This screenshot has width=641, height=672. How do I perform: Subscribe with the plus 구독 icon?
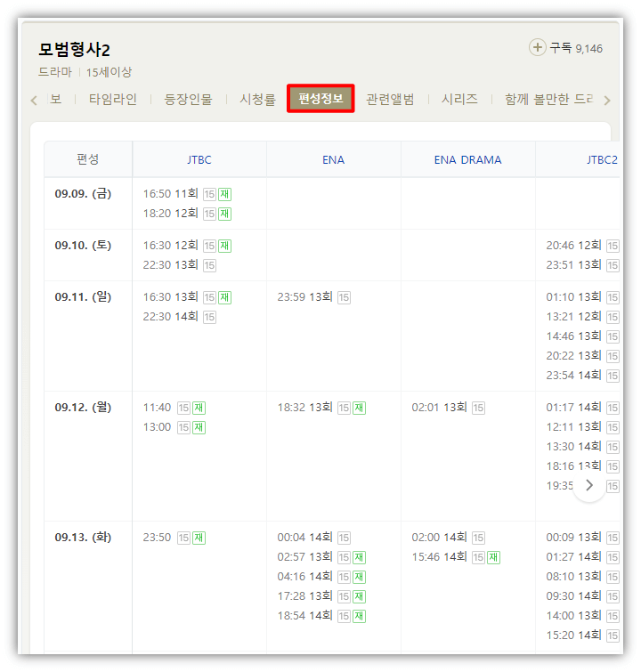(537, 47)
